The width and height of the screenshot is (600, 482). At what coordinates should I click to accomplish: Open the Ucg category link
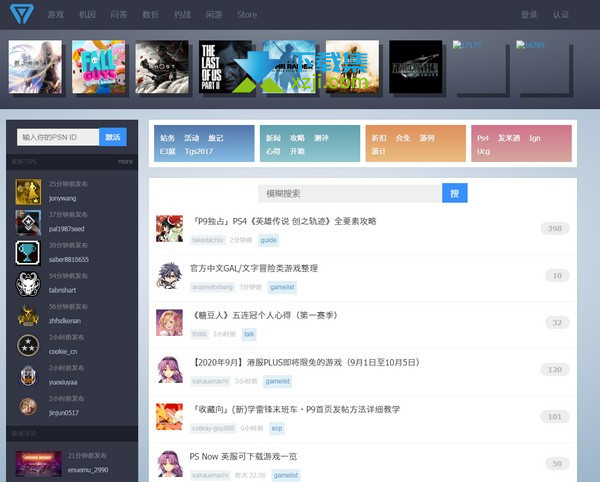click(x=483, y=151)
